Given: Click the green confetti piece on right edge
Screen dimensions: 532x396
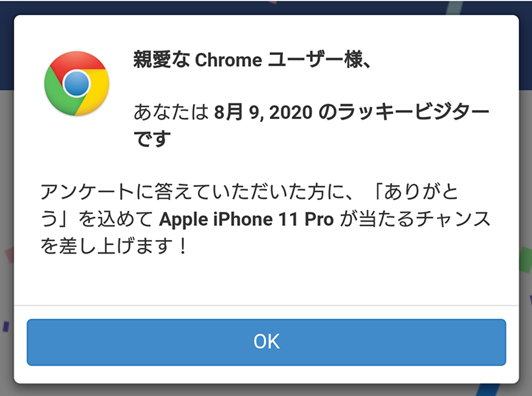Looking at the screenshot, I should (x=525, y=260).
